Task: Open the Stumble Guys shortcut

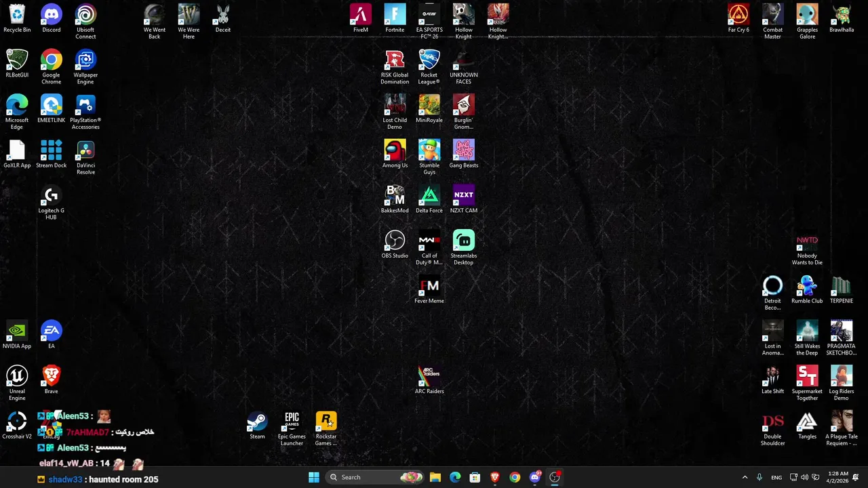Action: [429, 158]
